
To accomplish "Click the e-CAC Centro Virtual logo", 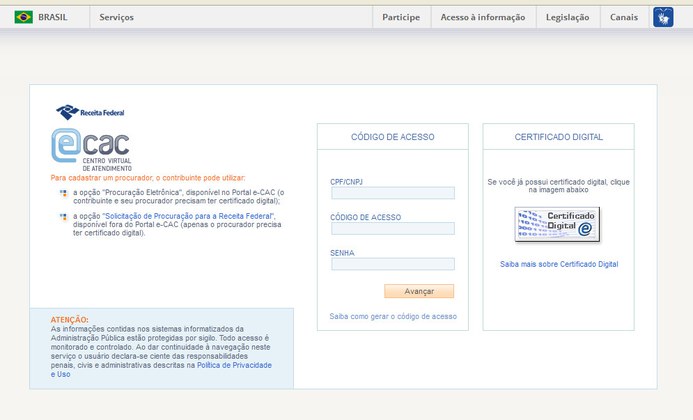I will 91,148.
